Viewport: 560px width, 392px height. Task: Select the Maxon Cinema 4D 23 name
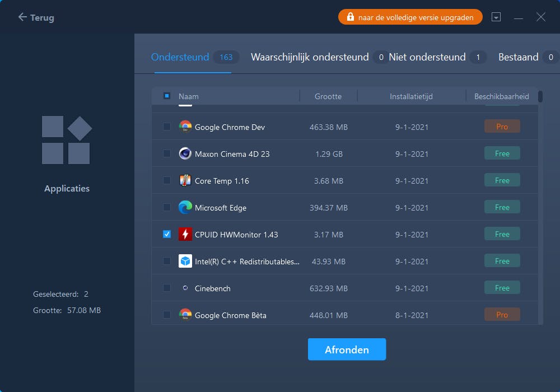pyautogui.click(x=232, y=154)
